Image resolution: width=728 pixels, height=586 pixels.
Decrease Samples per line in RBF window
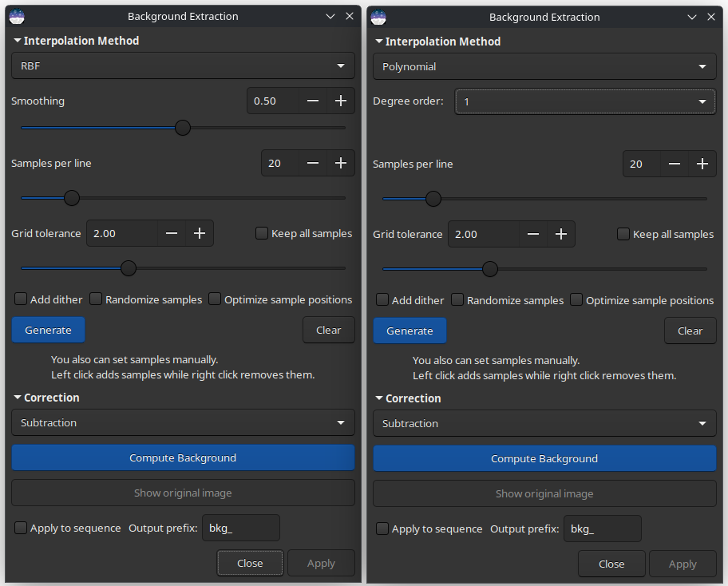pyautogui.click(x=313, y=163)
